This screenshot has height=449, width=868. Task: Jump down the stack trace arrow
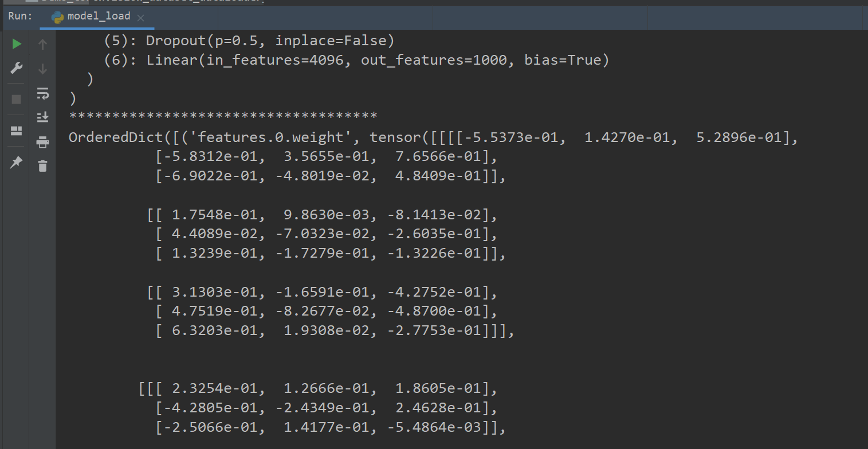click(42, 69)
